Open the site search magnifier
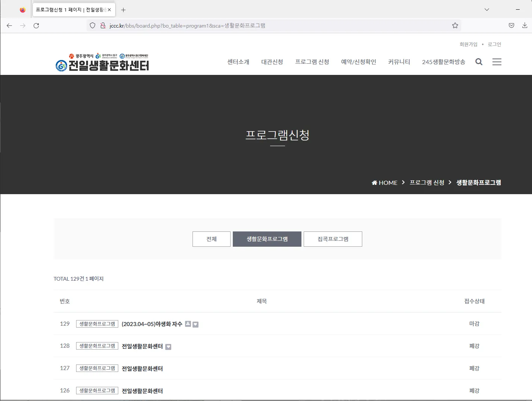Screen dimensions: 532x401 [x=479, y=62]
